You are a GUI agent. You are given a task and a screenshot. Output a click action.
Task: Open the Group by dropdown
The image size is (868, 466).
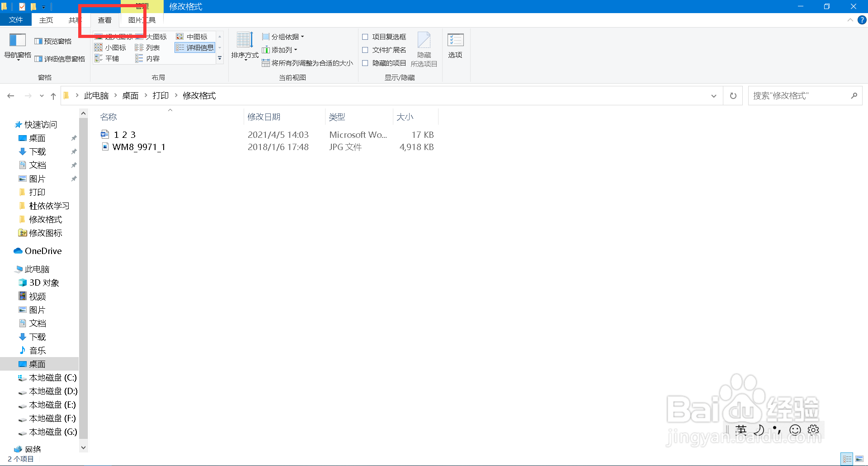pos(283,37)
